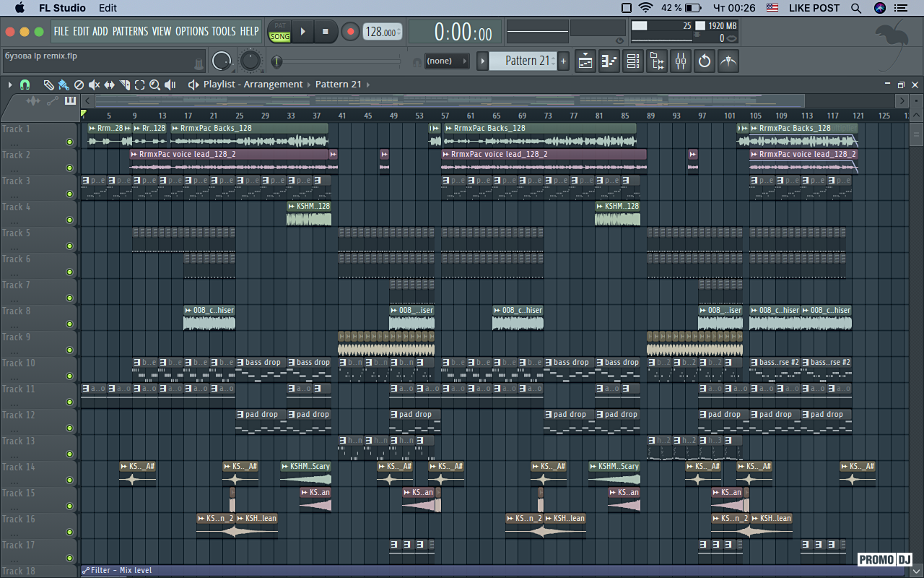Click the song position slider
Screen dimensions: 924x578
(338, 62)
